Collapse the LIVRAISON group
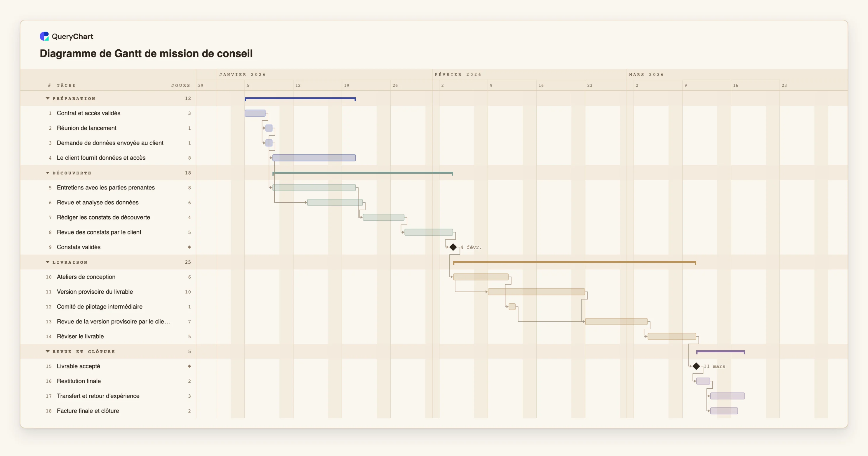The height and width of the screenshot is (456, 868). [48, 262]
